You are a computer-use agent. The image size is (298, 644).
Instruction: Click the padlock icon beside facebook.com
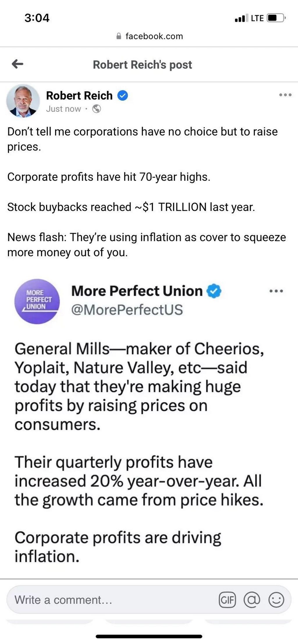[x=118, y=36]
